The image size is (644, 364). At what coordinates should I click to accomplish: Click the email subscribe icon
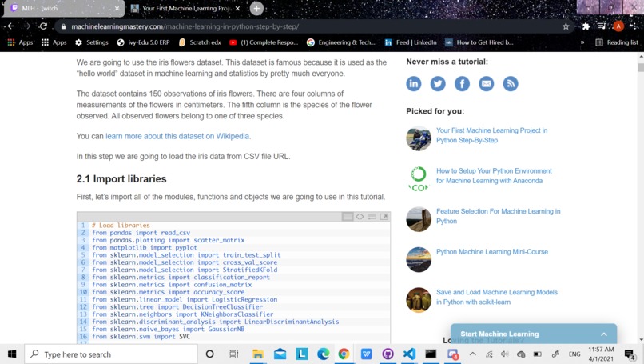tap(487, 84)
